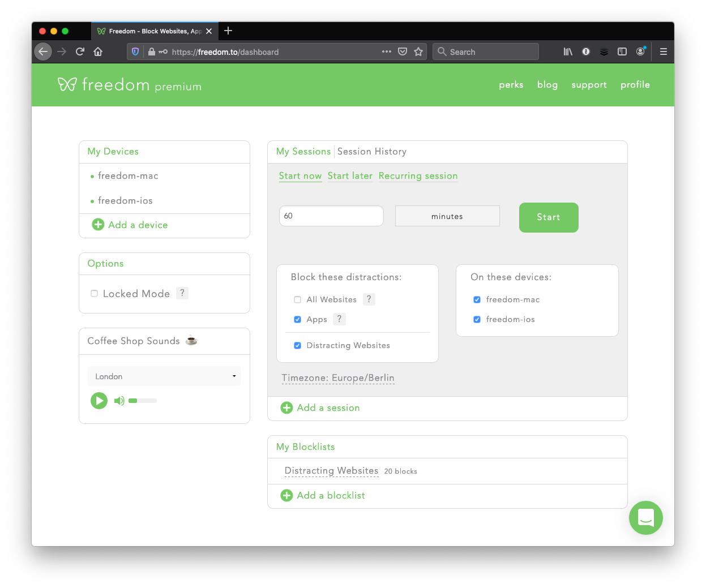Click the Add a device link
The image size is (706, 588).
(x=138, y=225)
